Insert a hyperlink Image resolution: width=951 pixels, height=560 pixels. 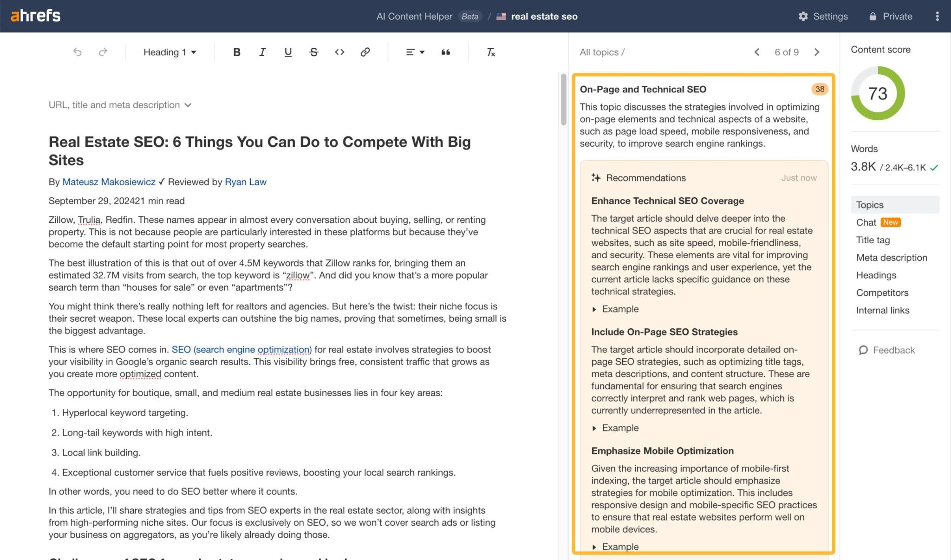coord(365,52)
